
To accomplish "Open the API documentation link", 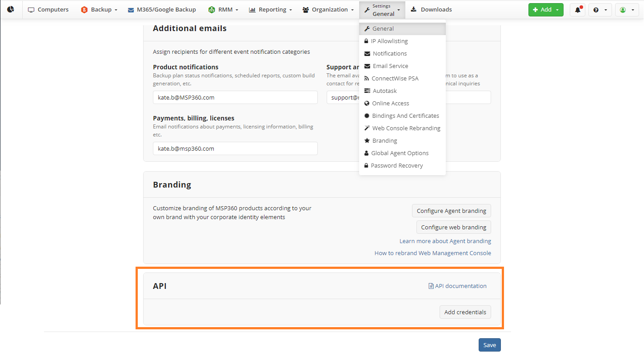I will (x=458, y=286).
